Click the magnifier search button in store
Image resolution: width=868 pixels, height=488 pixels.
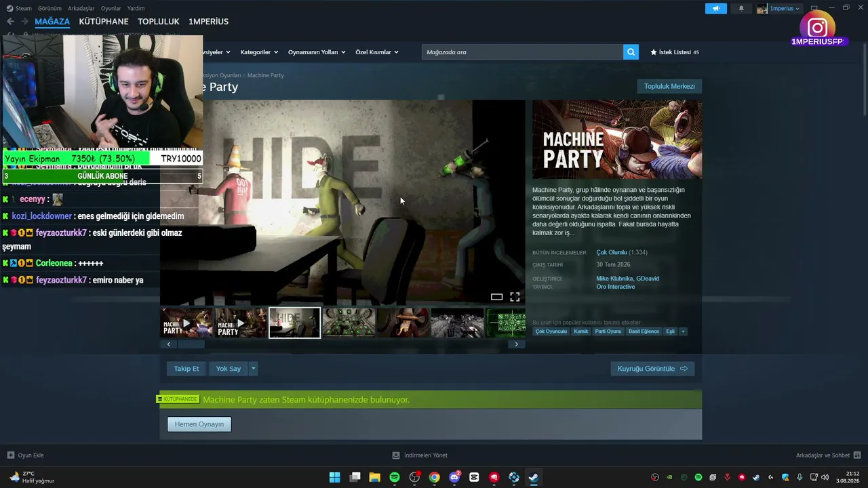click(631, 52)
